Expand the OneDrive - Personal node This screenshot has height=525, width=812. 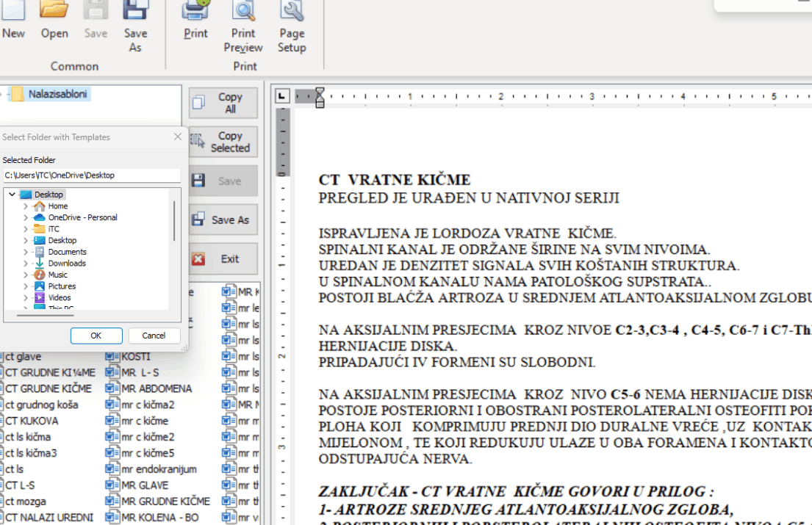[x=26, y=217]
